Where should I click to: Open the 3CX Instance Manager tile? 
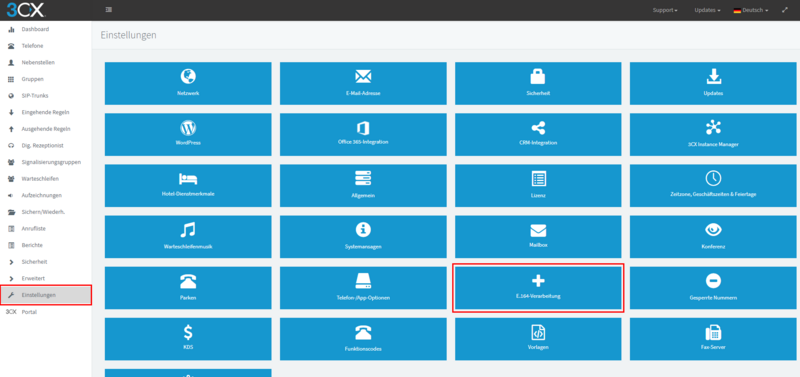[713, 135]
